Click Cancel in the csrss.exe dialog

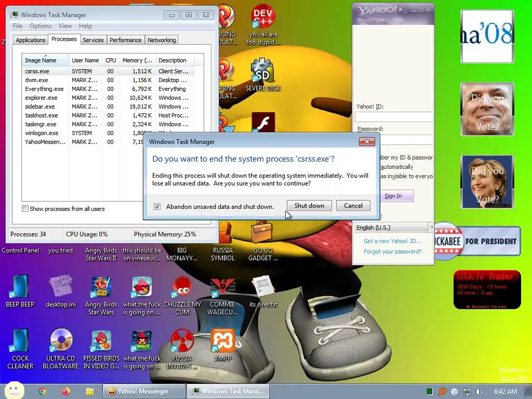tap(353, 205)
